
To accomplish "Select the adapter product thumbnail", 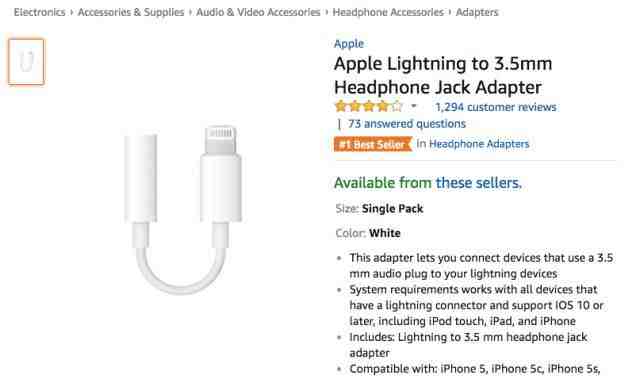I will pos(26,62).
